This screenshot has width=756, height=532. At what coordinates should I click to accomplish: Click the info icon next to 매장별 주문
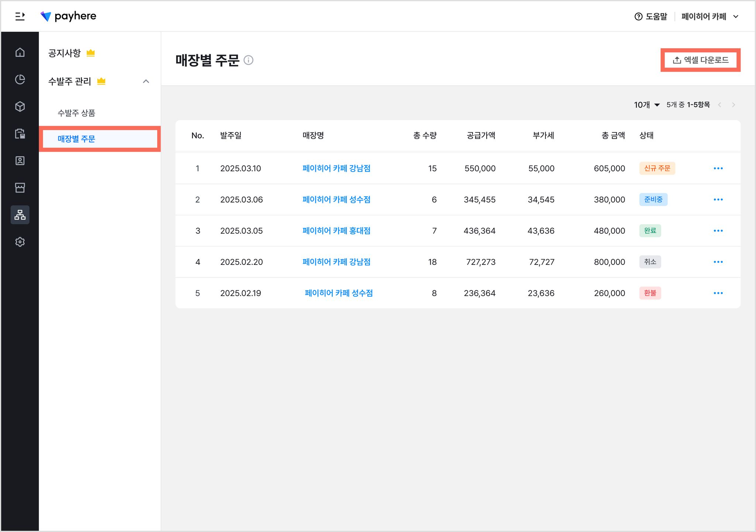click(x=249, y=60)
